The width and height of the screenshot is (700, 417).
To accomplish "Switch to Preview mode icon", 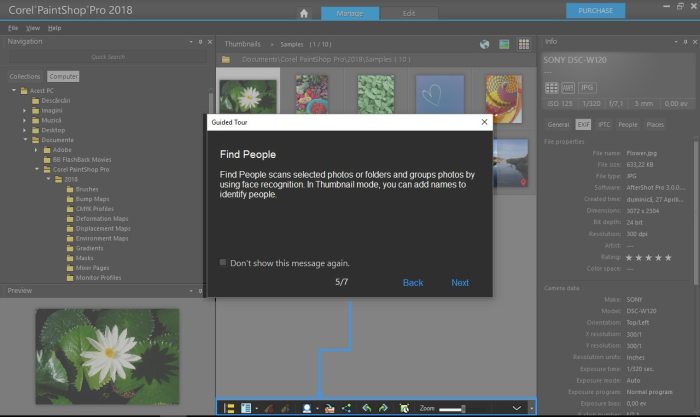I will 504,44.
